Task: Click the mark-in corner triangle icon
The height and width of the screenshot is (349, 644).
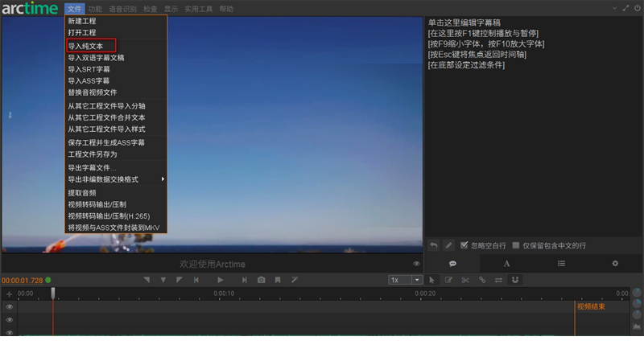Action: pos(147,280)
